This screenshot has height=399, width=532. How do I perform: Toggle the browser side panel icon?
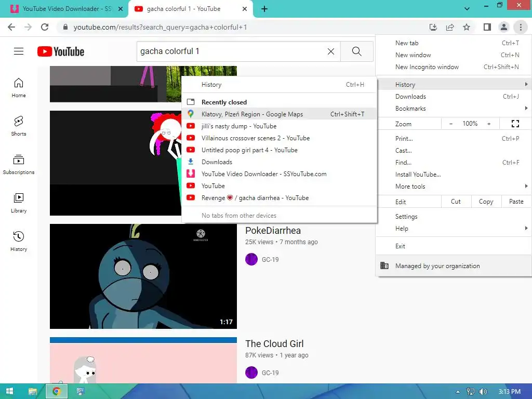(x=487, y=27)
